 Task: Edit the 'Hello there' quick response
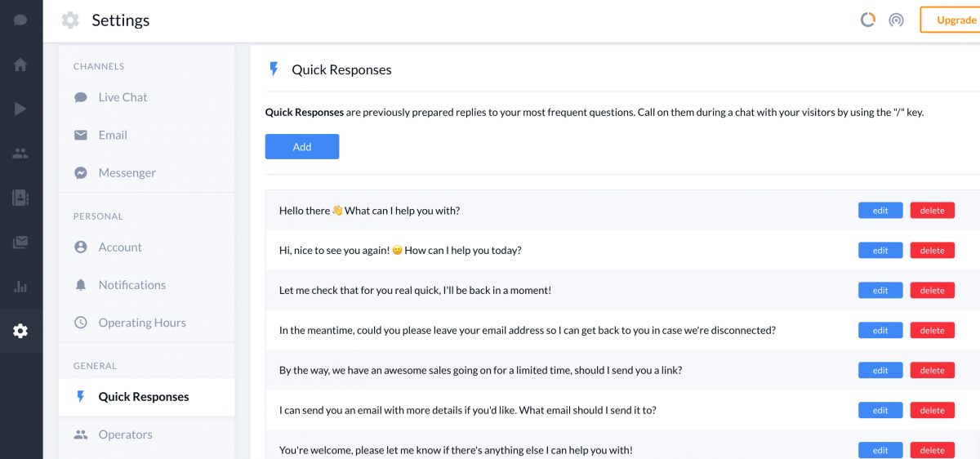pos(880,211)
